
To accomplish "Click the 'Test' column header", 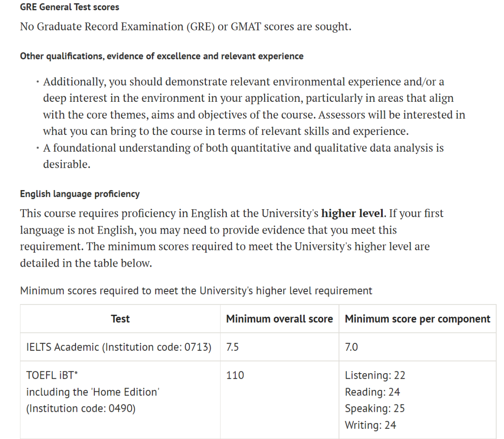I will tap(120, 319).
